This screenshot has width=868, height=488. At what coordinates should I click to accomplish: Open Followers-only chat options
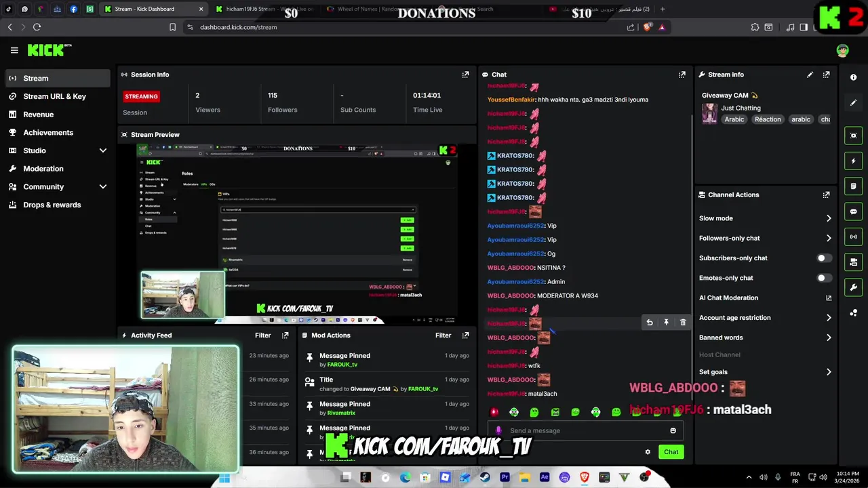click(765, 238)
